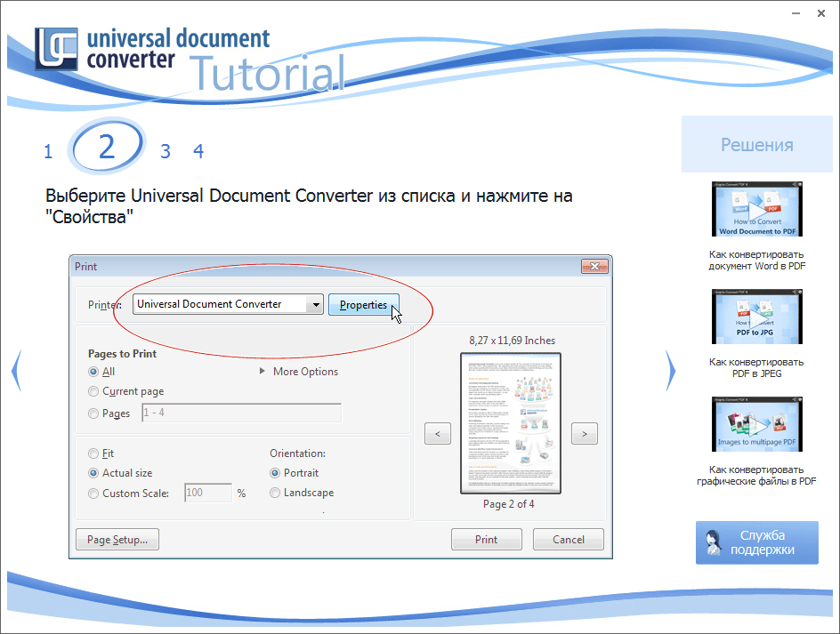Open the PDF to JPG tutorial thumbnail
This screenshot has width=840, height=634.
coord(756,317)
